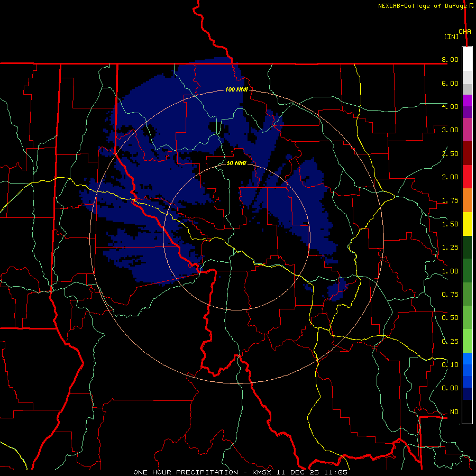Image resolution: width=476 pixels, height=476 pixels.
Task: Click the "3.00" legend value
Action: coord(450,130)
